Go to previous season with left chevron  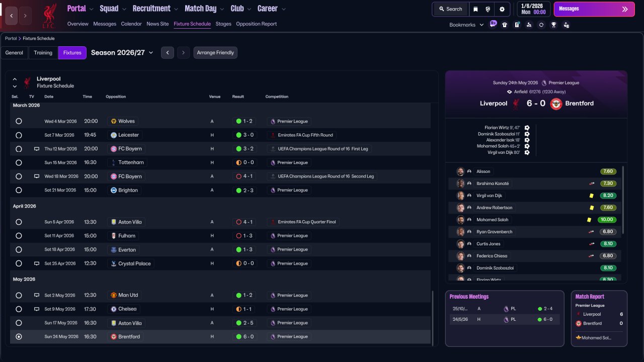tap(168, 53)
